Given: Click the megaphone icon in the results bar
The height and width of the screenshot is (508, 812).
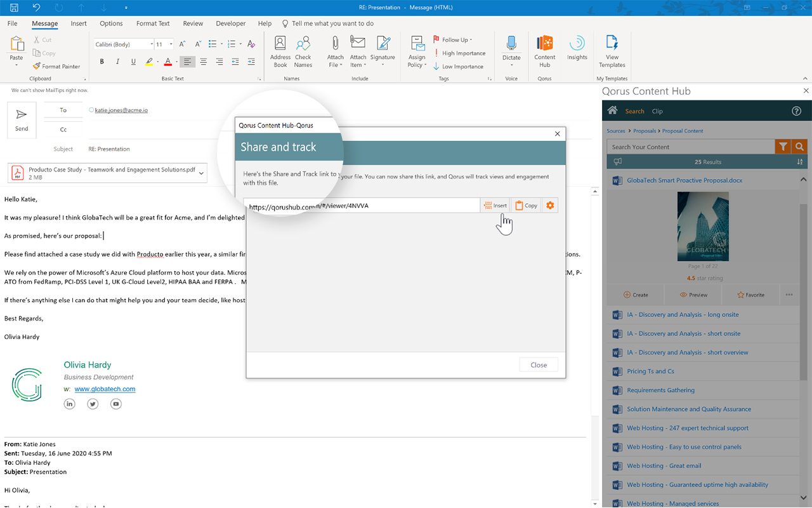Looking at the screenshot, I should point(618,162).
